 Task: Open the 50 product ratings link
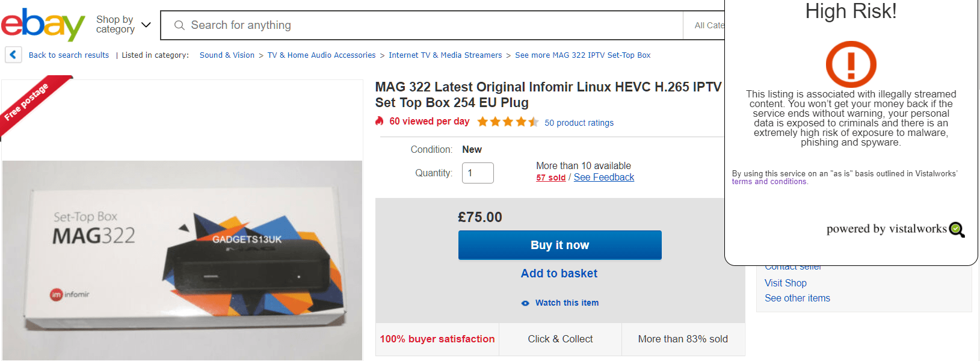(x=579, y=123)
